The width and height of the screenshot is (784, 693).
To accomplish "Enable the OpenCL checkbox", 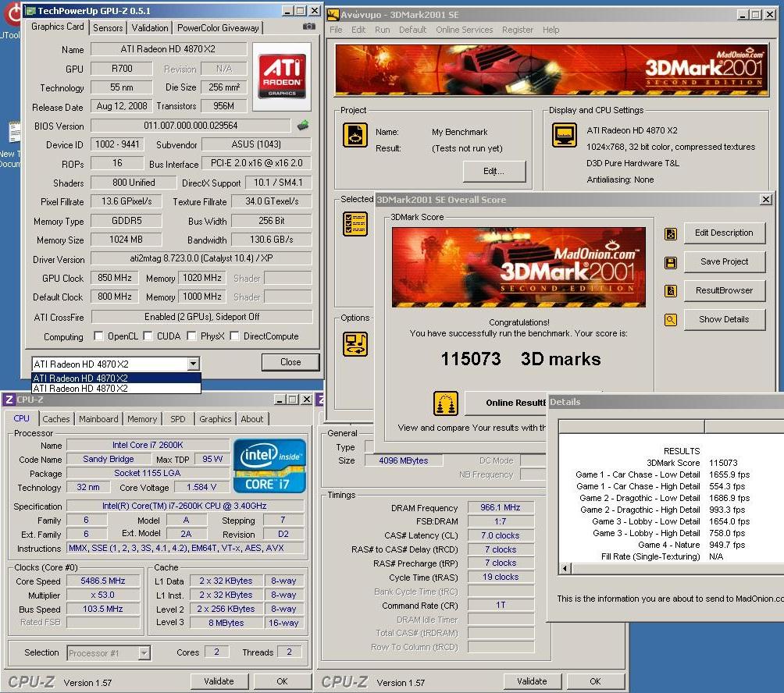I will click(x=98, y=336).
